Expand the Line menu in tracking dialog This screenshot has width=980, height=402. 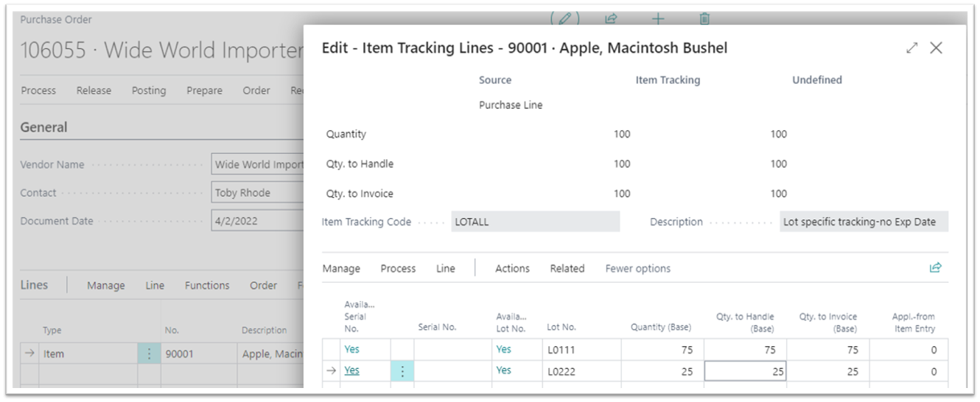coord(446,269)
